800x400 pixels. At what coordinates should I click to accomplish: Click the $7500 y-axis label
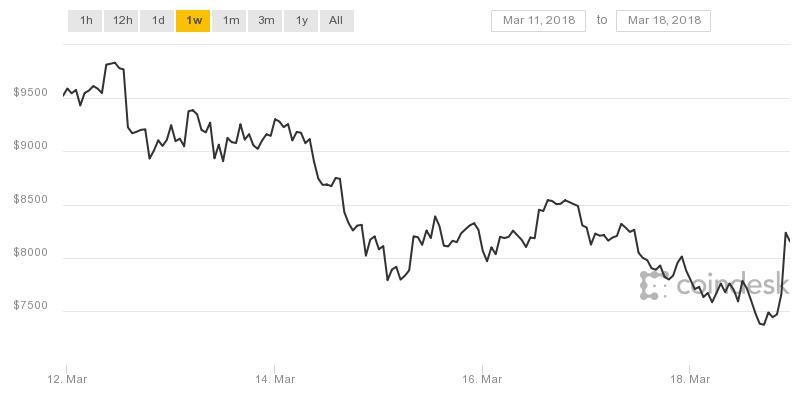pos(30,306)
